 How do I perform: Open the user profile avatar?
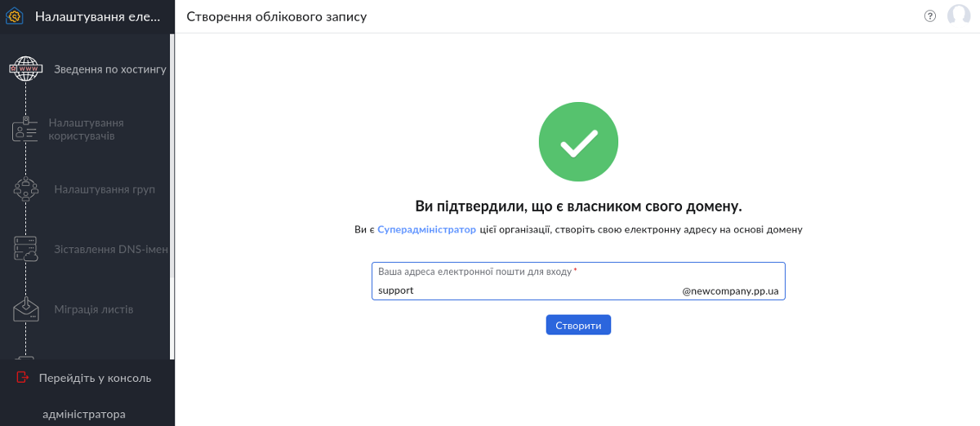point(959,16)
